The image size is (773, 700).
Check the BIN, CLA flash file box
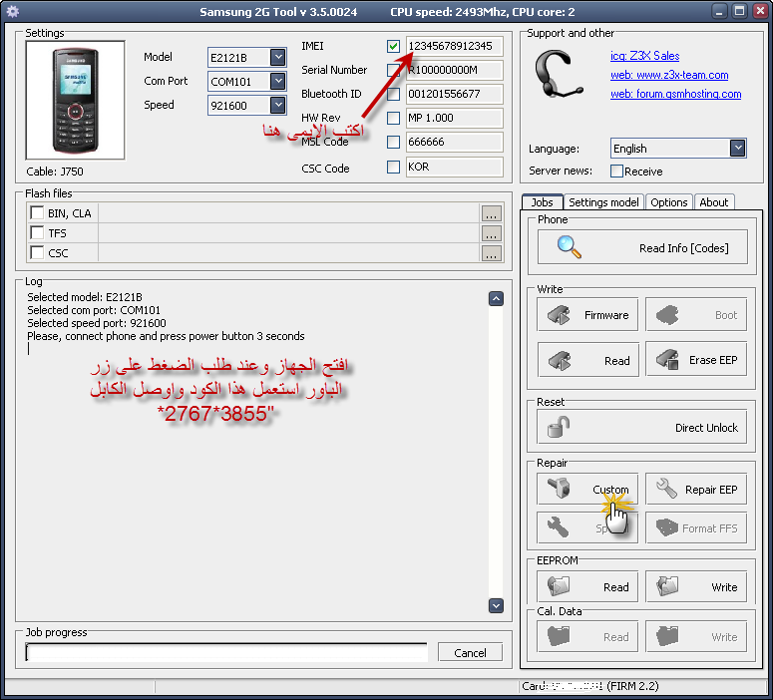[x=37, y=212]
